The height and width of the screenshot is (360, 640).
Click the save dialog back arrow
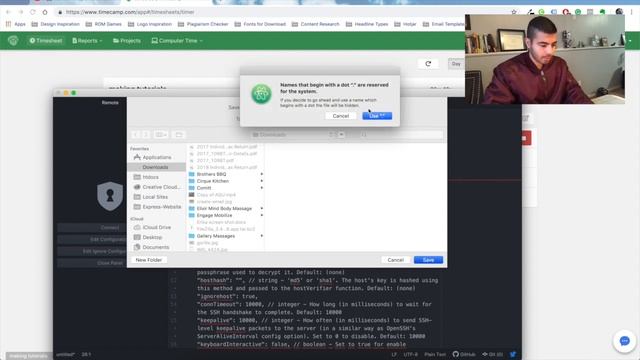point(136,135)
